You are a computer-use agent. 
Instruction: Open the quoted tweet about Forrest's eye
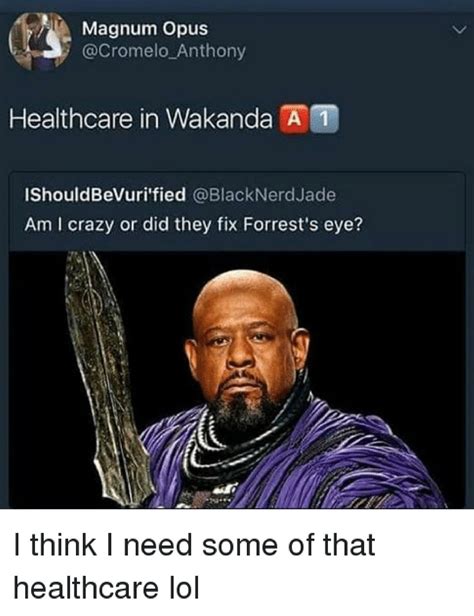click(x=237, y=340)
